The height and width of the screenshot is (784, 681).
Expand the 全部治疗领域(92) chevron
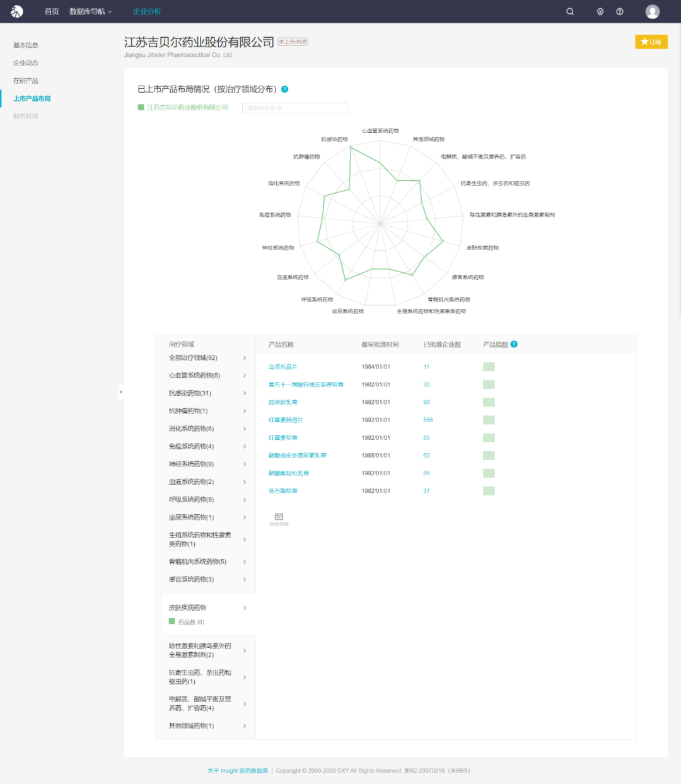click(245, 358)
